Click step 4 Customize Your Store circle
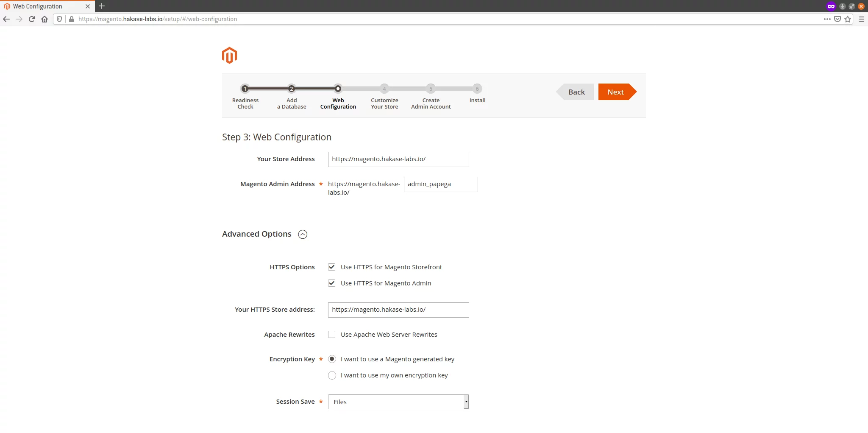The width and height of the screenshot is (868, 433). pyautogui.click(x=384, y=89)
